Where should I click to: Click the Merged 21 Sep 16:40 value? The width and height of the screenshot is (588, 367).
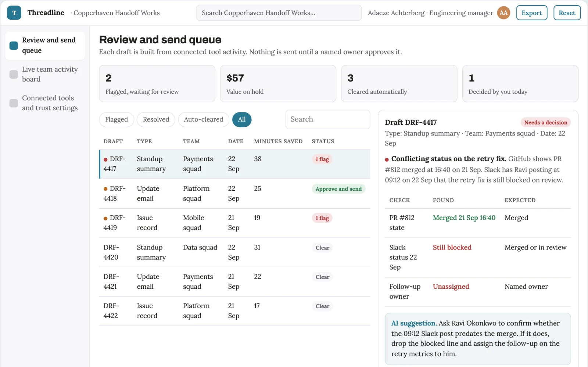point(464,218)
